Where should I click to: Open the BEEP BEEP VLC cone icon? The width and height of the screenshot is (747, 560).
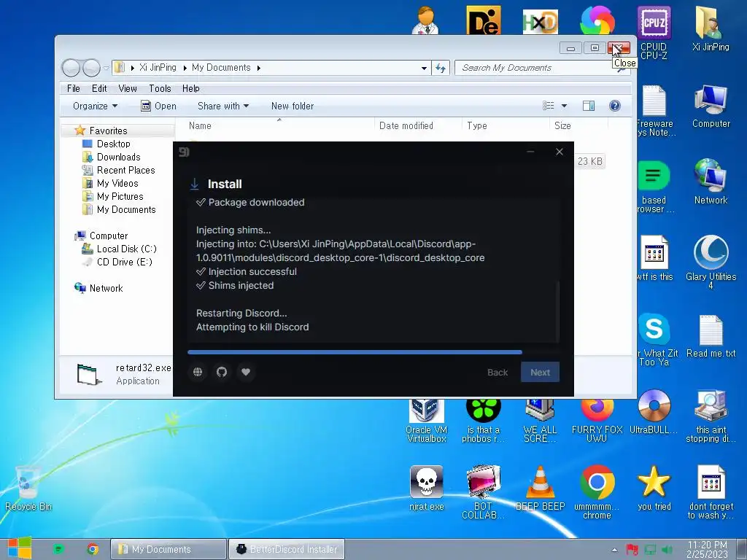click(541, 488)
